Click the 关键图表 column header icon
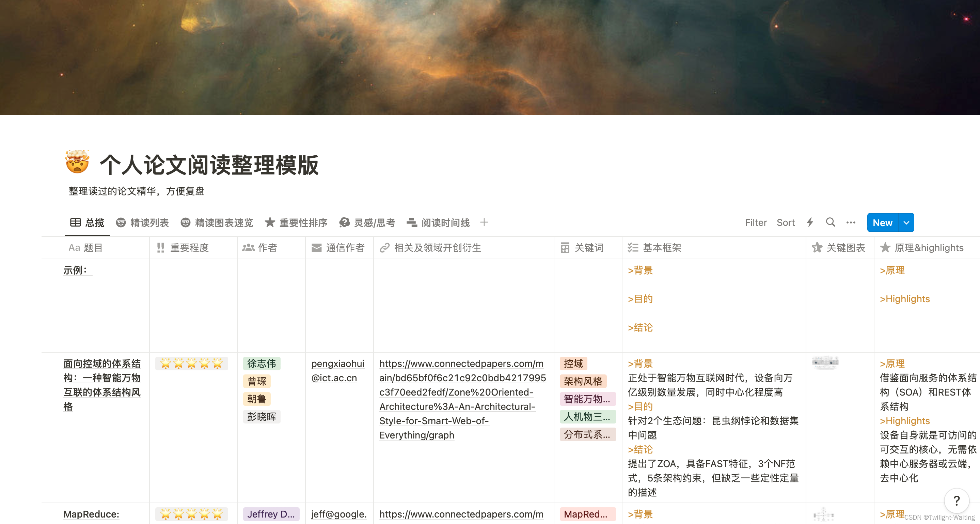The image size is (980, 524). pyautogui.click(x=817, y=248)
